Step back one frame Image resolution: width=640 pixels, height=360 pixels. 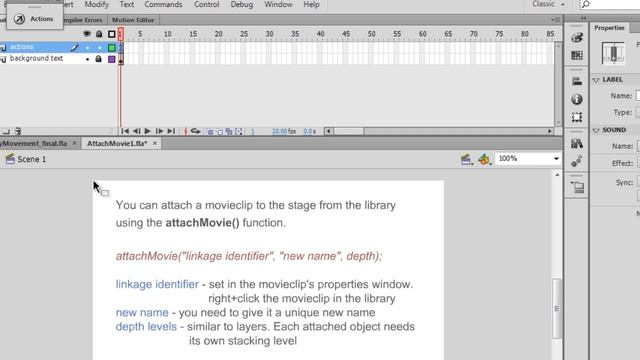pyautogui.click(x=136, y=131)
